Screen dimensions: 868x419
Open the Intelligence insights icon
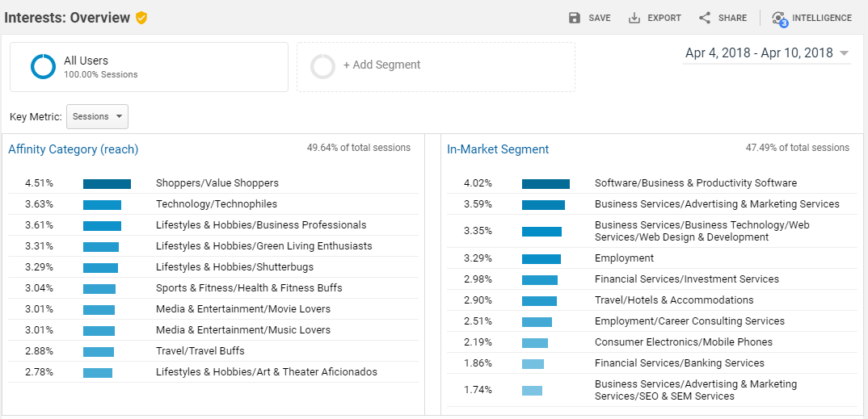tap(779, 18)
